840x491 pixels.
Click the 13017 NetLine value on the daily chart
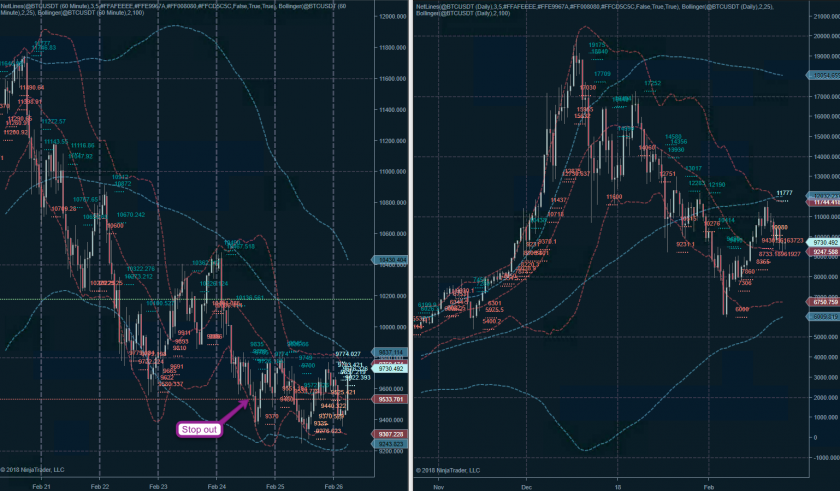tap(693, 169)
